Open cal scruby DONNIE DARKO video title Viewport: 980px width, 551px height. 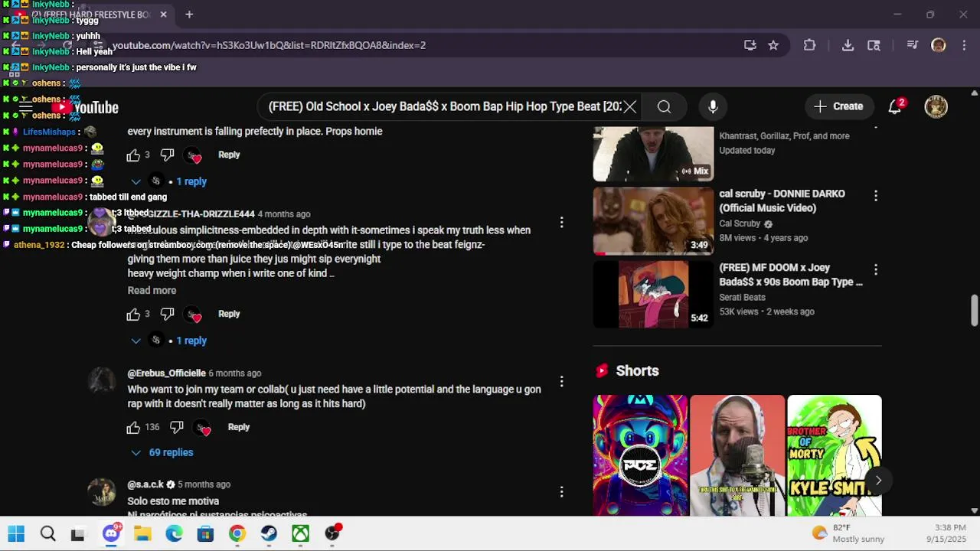coord(782,201)
